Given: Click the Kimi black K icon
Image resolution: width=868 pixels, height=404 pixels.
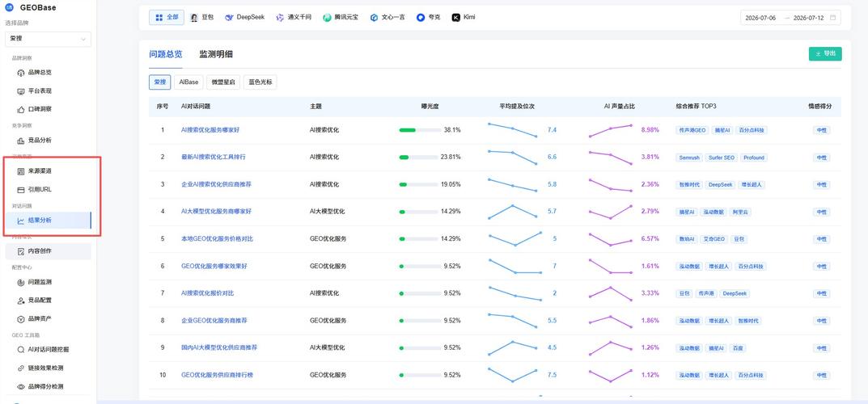Looking at the screenshot, I should pyautogui.click(x=456, y=17).
